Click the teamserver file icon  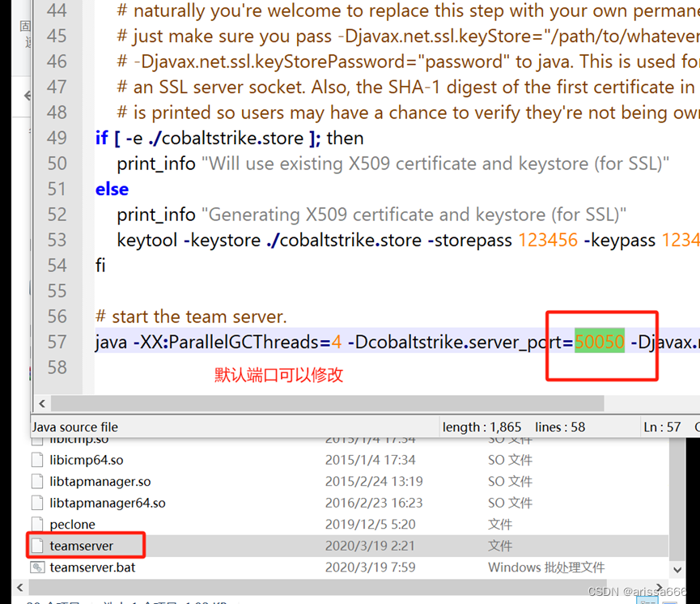tap(37, 545)
